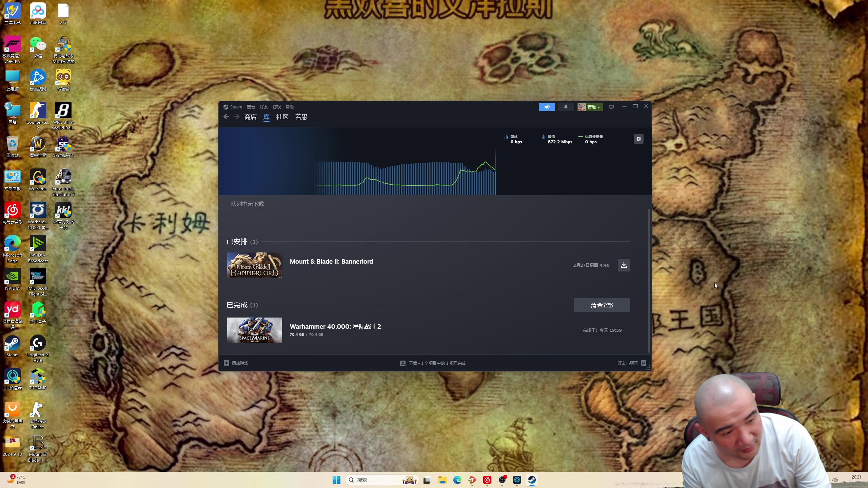Switch to the 社区 tab

[x=282, y=117]
